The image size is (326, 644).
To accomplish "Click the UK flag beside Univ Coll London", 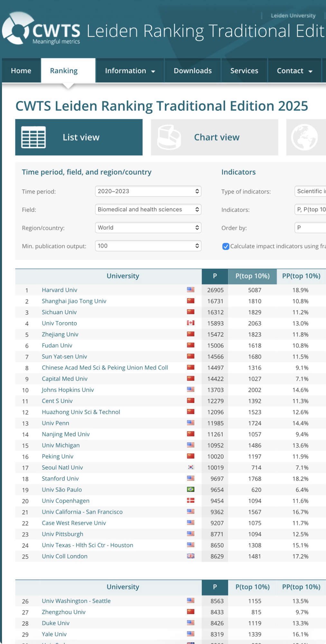I will (x=191, y=556).
